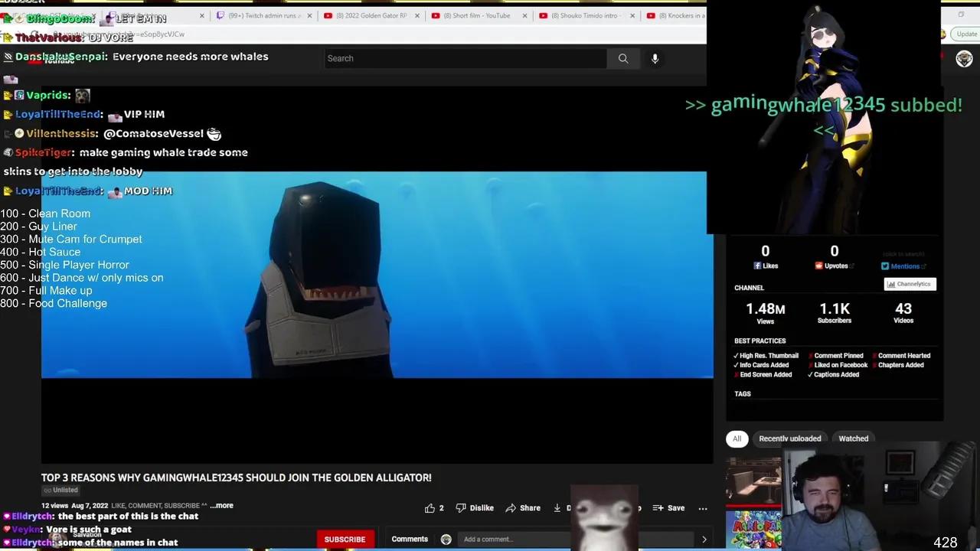Open Channelytics in the vidIQ panel
This screenshot has width=980, height=551.
point(910,284)
